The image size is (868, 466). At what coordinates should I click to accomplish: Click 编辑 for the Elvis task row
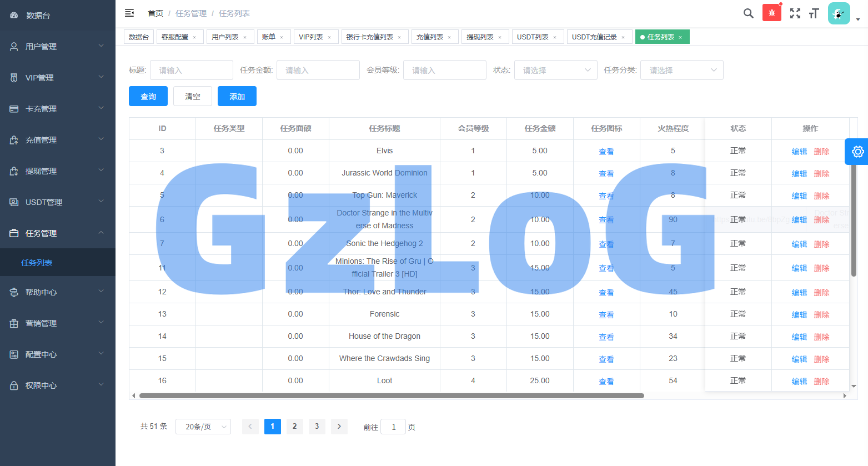[x=799, y=152]
